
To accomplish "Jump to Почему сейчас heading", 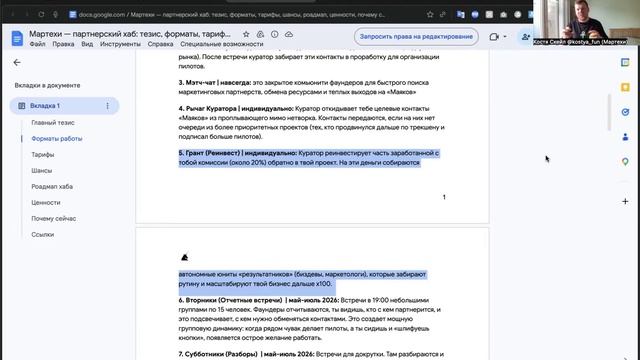I will pos(53,219).
